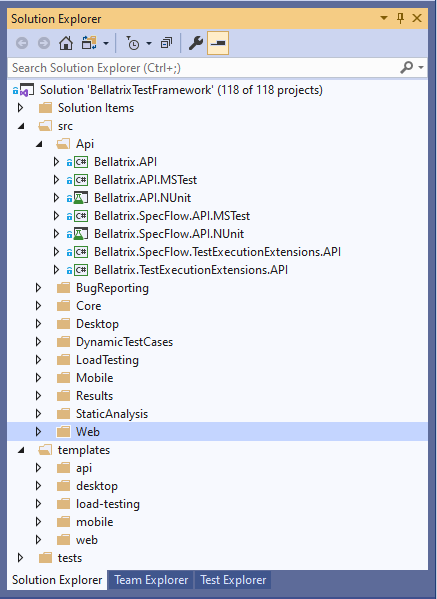Click the Core folder icon
The height and width of the screenshot is (599, 437).
pos(63,306)
